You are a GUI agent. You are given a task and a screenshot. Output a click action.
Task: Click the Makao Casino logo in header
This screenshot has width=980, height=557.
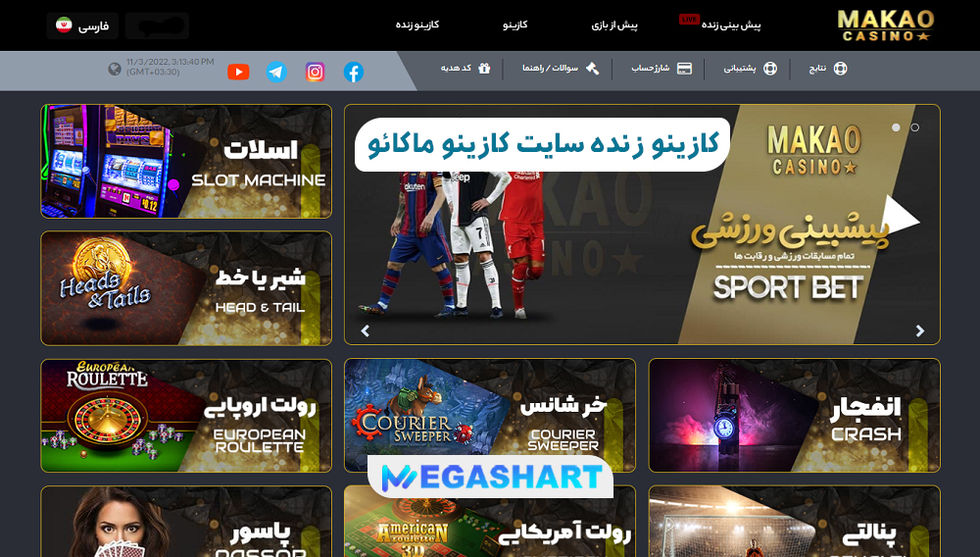[x=885, y=25]
